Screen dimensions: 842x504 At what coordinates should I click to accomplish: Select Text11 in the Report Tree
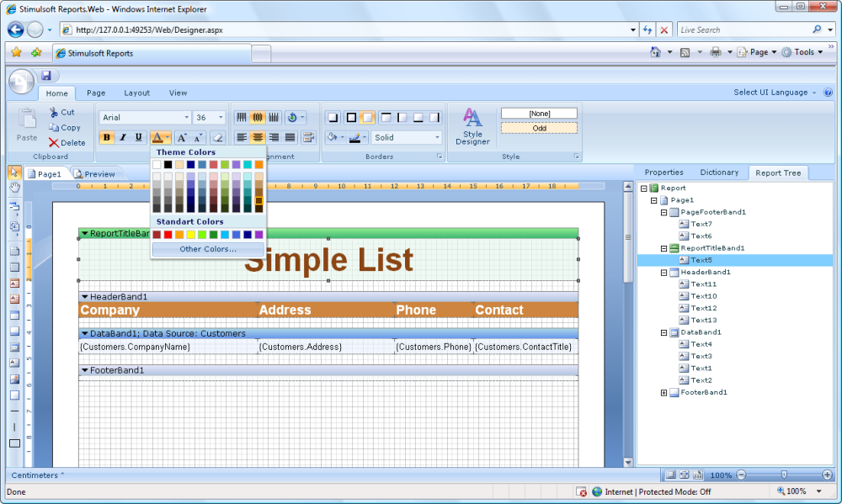pyautogui.click(x=703, y=284)
